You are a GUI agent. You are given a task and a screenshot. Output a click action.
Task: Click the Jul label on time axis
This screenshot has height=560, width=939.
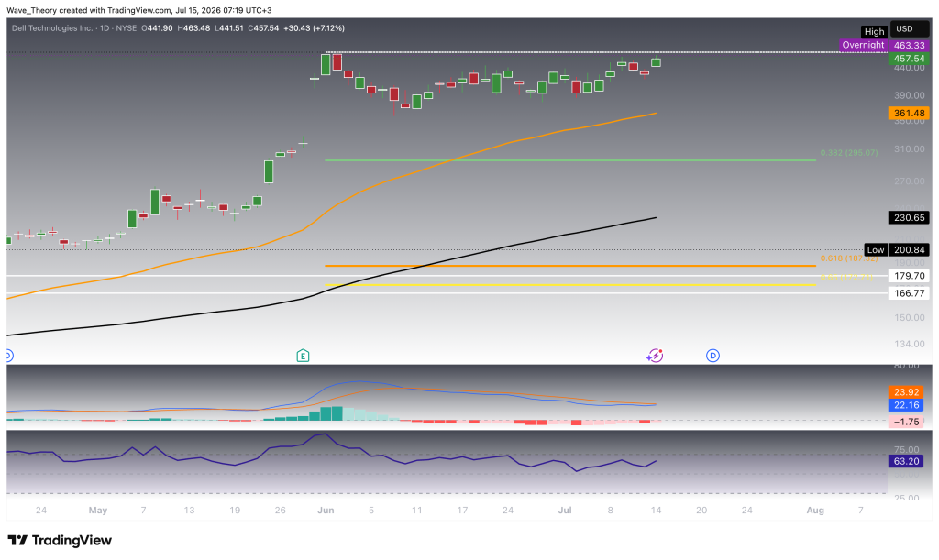click(x=565, y=511)
